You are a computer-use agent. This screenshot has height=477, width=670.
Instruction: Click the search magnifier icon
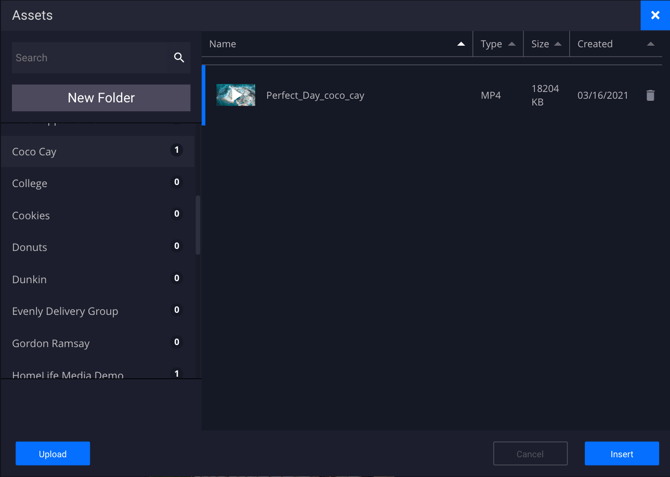point(179,58)
